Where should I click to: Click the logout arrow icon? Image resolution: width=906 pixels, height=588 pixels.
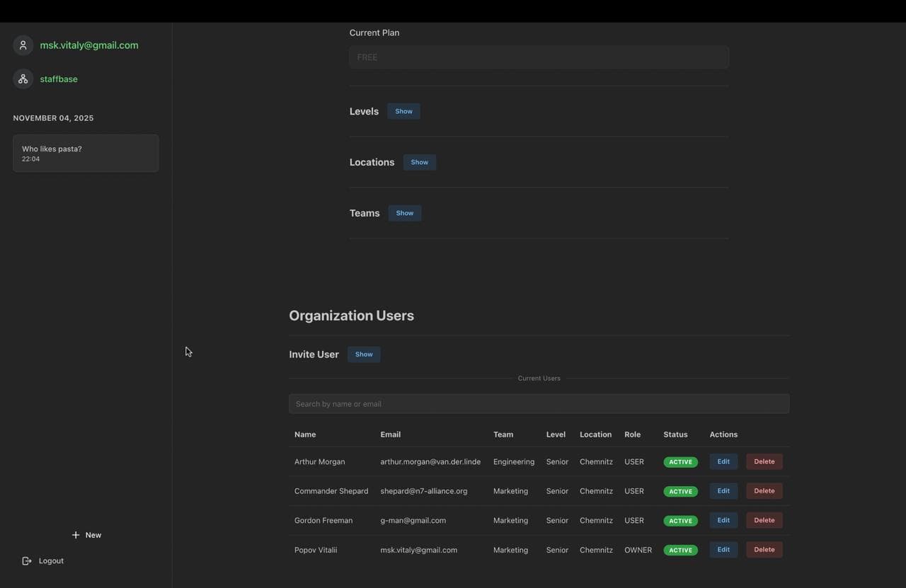coord(27,560)
